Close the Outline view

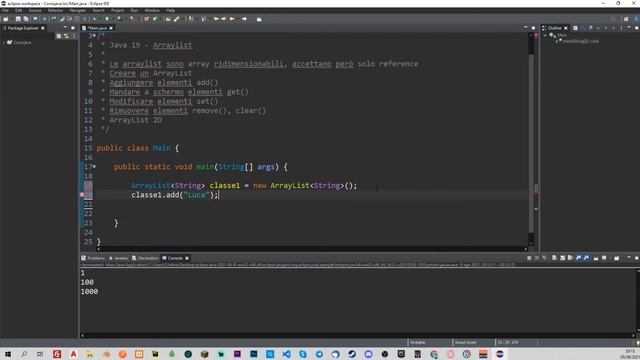pyautogui.click(x=566, y=28)
